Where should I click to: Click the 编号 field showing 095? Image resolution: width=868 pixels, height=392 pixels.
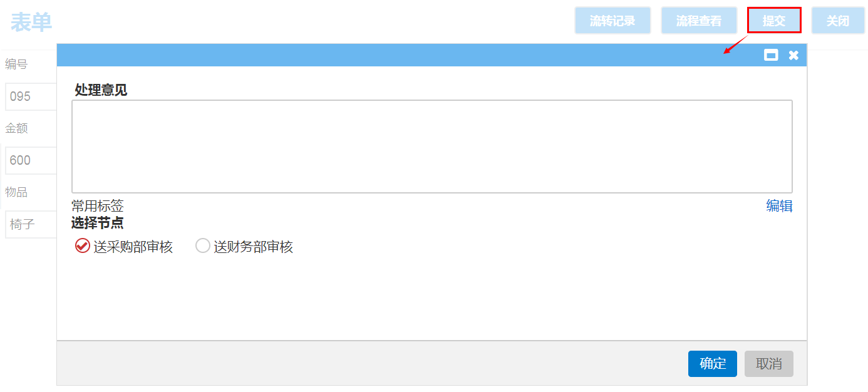31,97
